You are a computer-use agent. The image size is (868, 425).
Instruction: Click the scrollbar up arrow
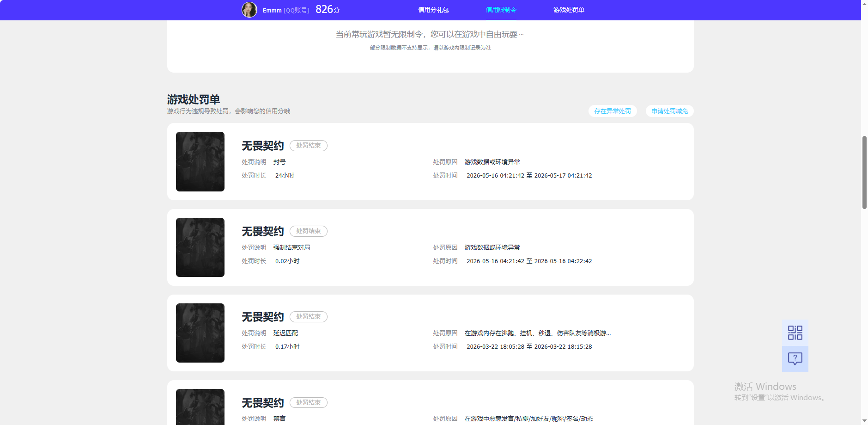click(864, 3)
